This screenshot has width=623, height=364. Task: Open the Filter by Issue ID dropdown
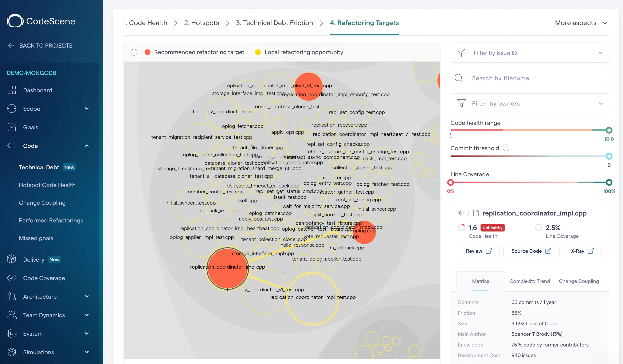(530, 53)
